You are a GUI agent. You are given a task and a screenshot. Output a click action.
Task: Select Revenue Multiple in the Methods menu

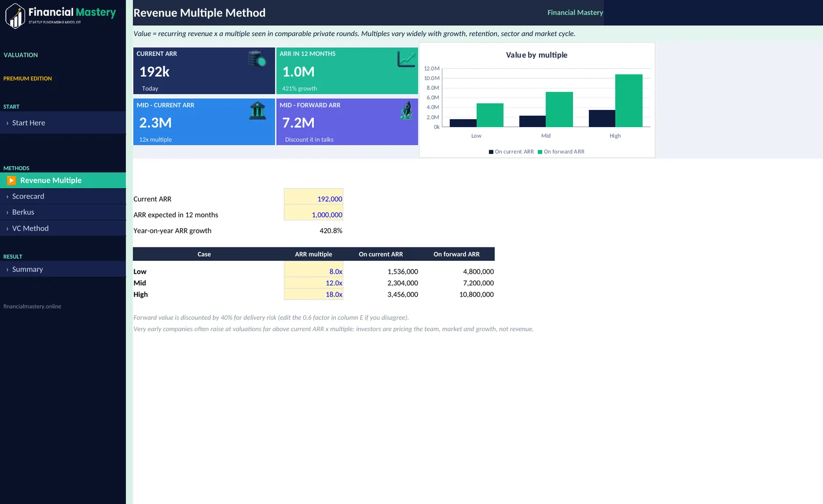point(63,181)
